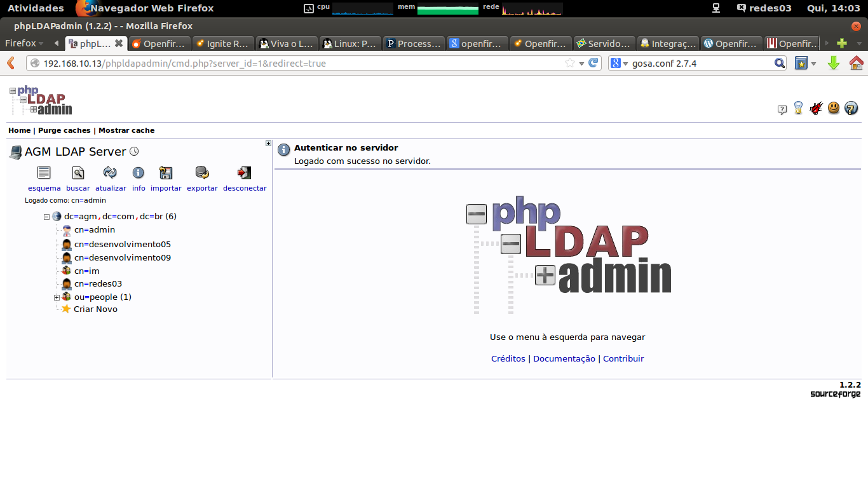Go to Firefox home page icon
Viewport: 868px width, 488px height.
click(x=856, y=63)
